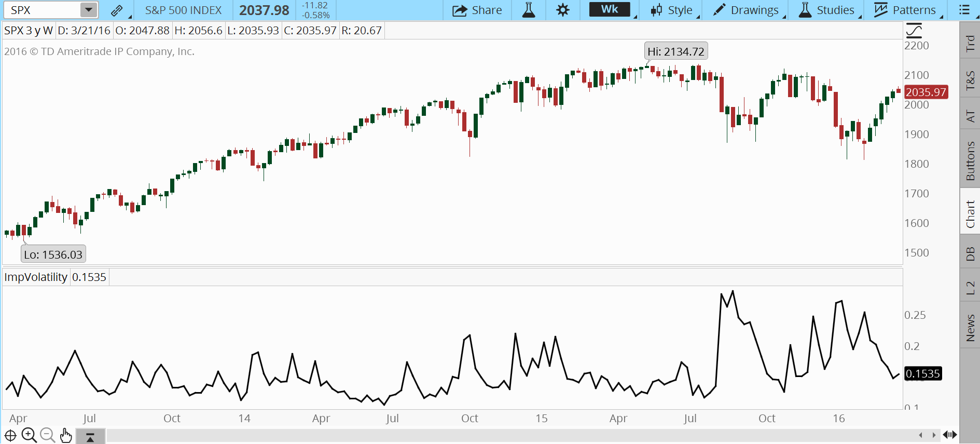The image size is (980, 444).
Task: Click the D: 3/21/16 date field
Action: click(x=84, y=30)
